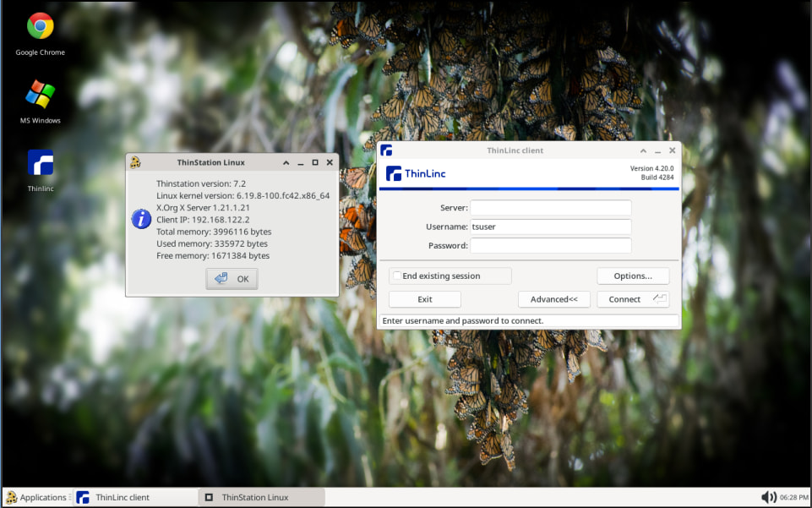Collapse advanced settings with Advanced<< button

[553, 299]
